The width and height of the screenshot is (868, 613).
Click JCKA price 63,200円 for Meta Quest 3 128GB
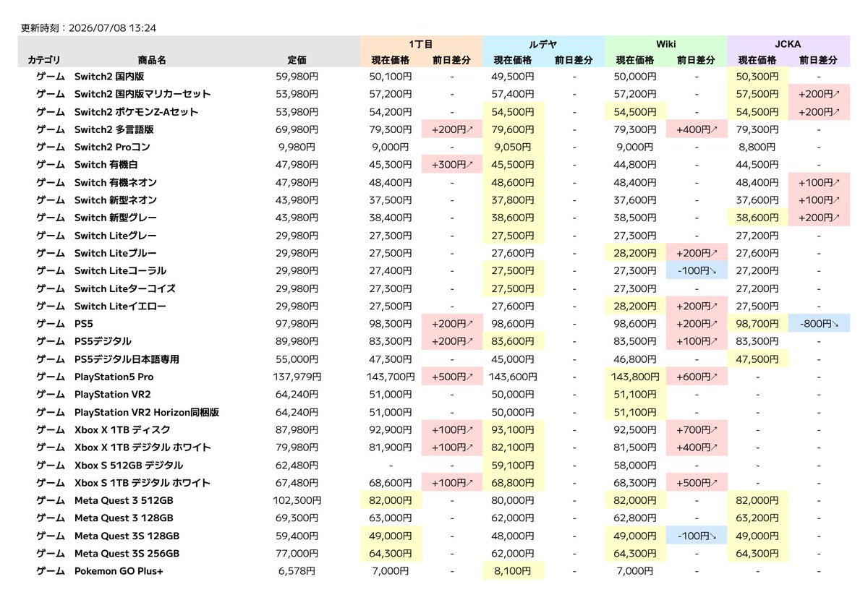click(x=757, y=518)
